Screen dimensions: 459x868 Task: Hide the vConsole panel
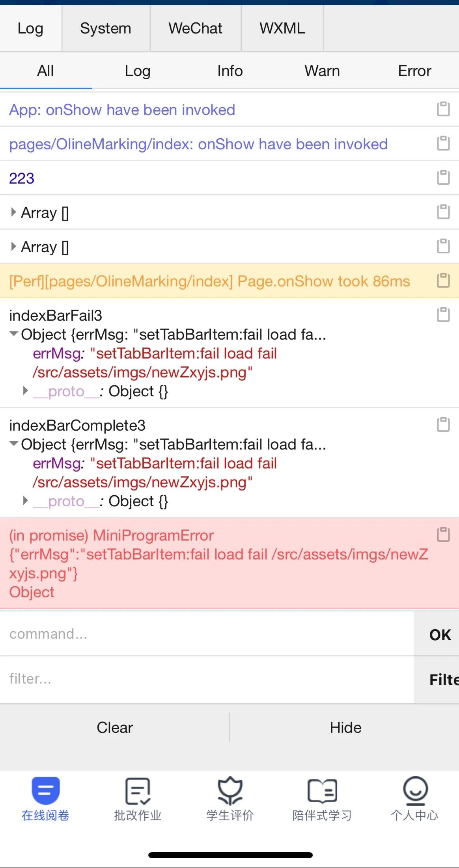tap(345, 727)
